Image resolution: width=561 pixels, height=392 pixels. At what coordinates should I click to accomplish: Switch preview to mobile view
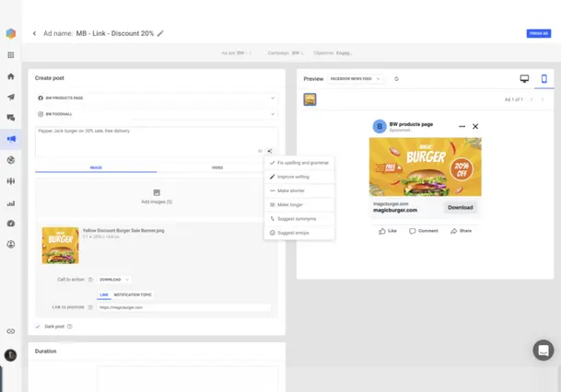(x=543, y=78)
